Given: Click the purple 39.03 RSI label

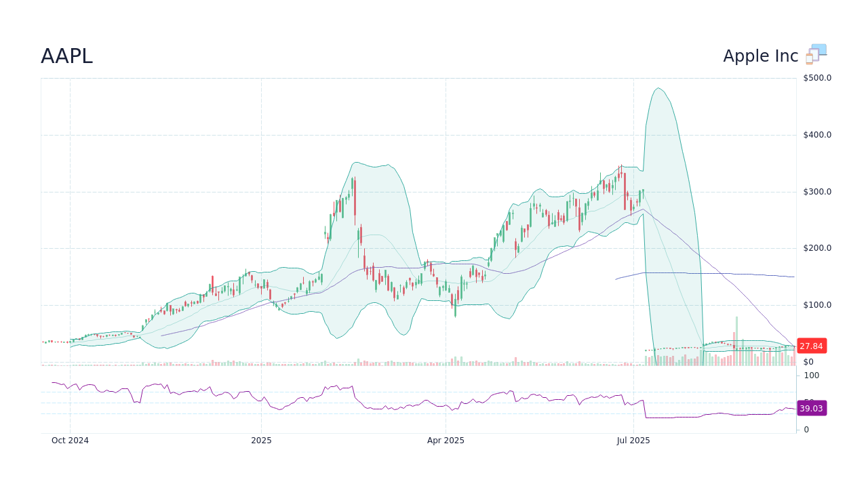Looking at the screenshot, I should 811,408.
